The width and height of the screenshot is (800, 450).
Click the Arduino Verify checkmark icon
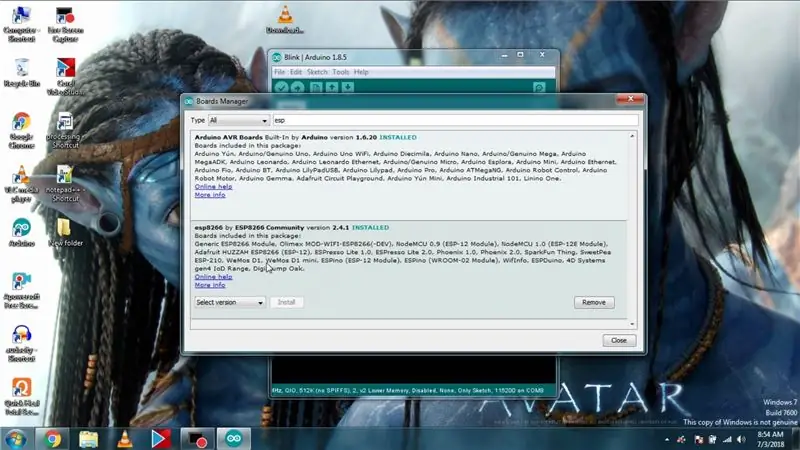281,87
